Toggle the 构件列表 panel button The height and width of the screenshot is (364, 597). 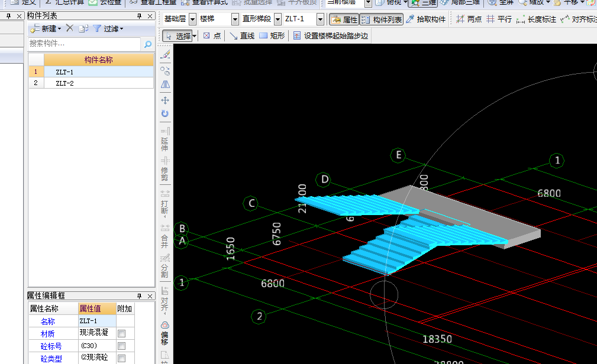click(x=382, y=19)
